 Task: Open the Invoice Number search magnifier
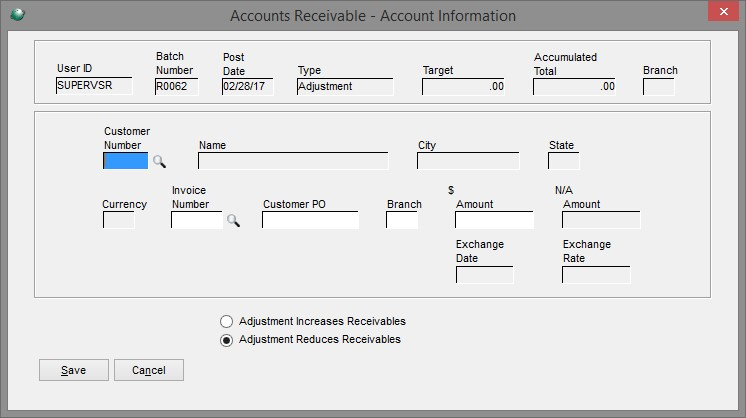pyautogui.click(x=233, y=221)
